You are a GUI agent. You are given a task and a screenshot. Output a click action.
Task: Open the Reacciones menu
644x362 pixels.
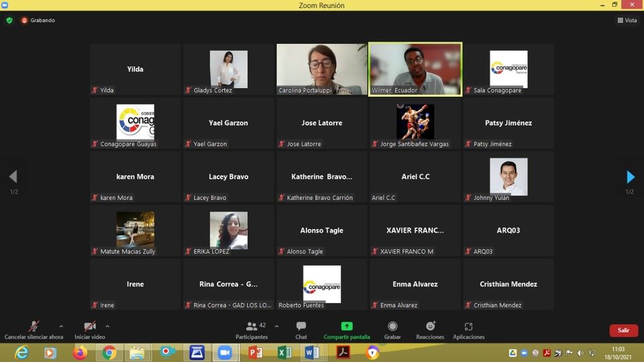click(x=430, y=326)
